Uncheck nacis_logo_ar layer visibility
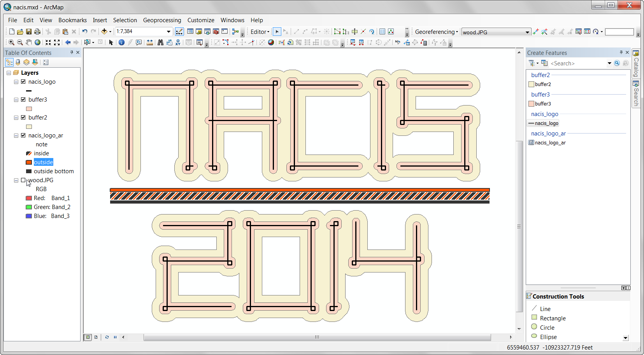The width and height of the screenshot is (644, 355). pyautogui.click(x=23, y=135)
